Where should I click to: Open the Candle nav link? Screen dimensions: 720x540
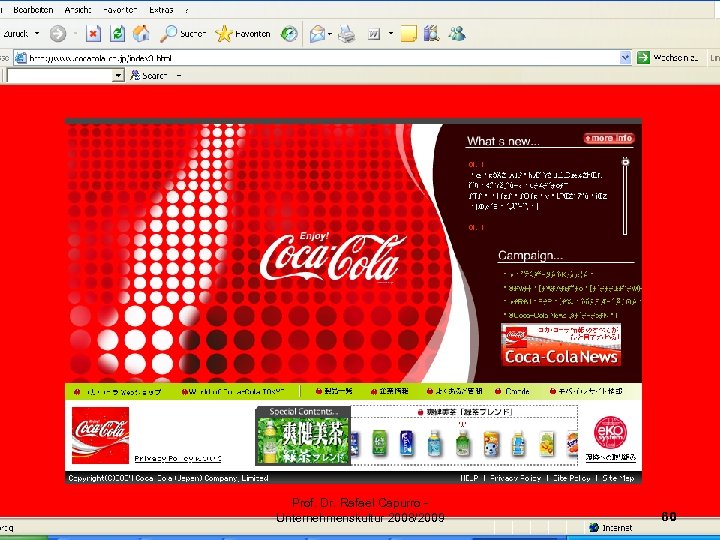512,392
